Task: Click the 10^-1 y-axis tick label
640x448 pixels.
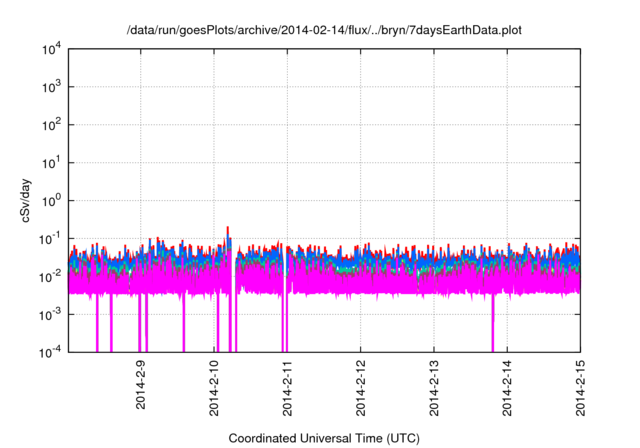Action: [x=50, y=239]
